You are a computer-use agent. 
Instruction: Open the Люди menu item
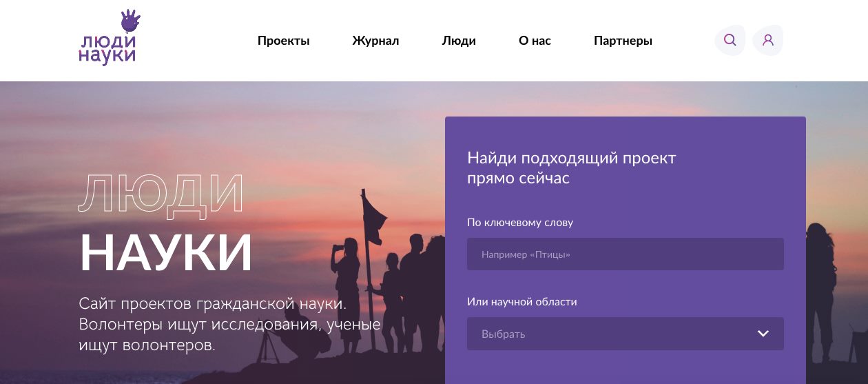(459, 41)
